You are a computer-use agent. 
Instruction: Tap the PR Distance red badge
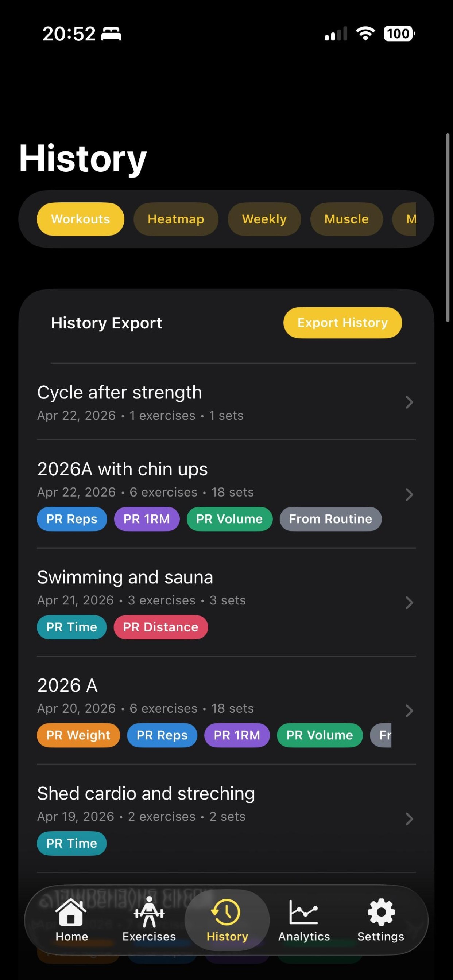click(x=160, y=627)
